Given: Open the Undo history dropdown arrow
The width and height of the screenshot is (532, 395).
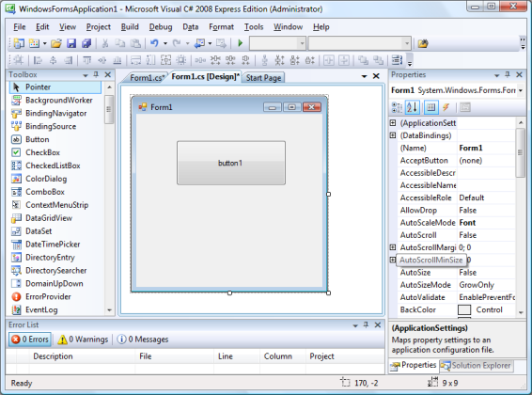Looking at the screenshot, I should point(165,43).
